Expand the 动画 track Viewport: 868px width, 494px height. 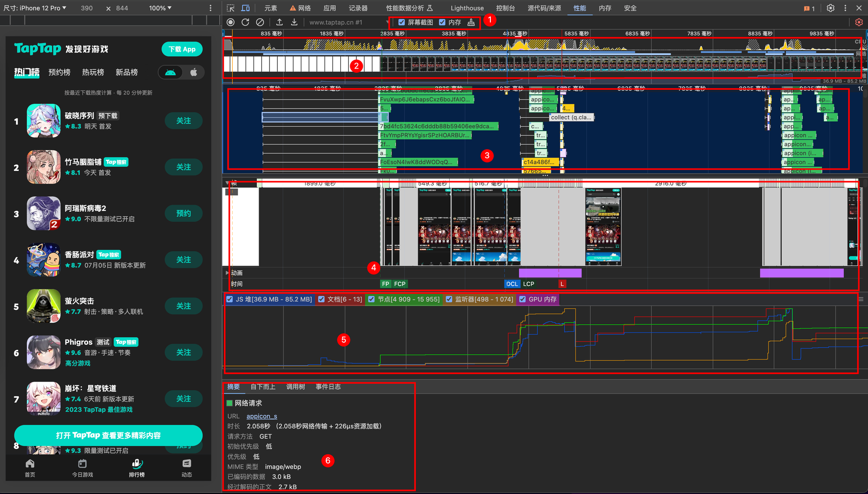(x=227, y=273)
